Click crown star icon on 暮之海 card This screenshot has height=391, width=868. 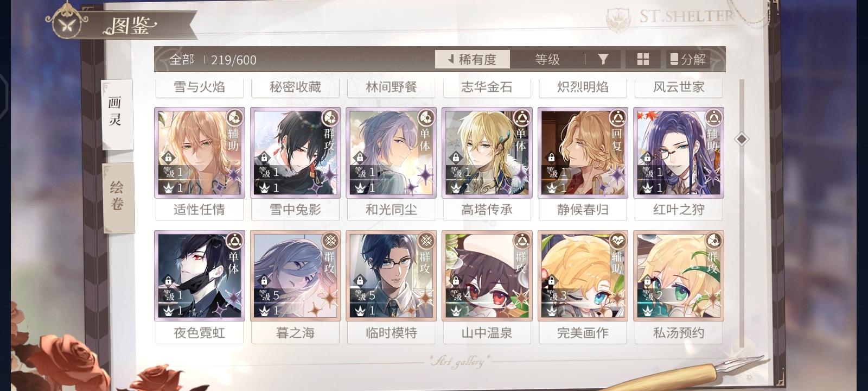(265, 311)
